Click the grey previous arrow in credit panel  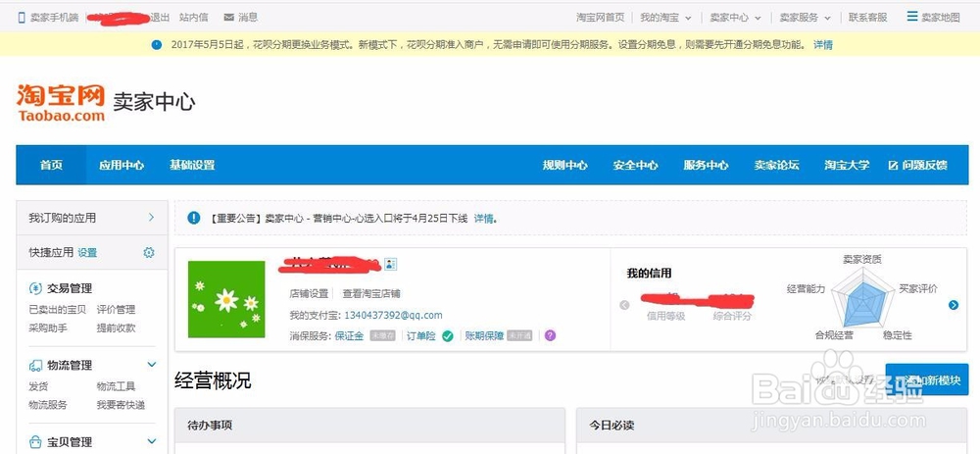624,305
